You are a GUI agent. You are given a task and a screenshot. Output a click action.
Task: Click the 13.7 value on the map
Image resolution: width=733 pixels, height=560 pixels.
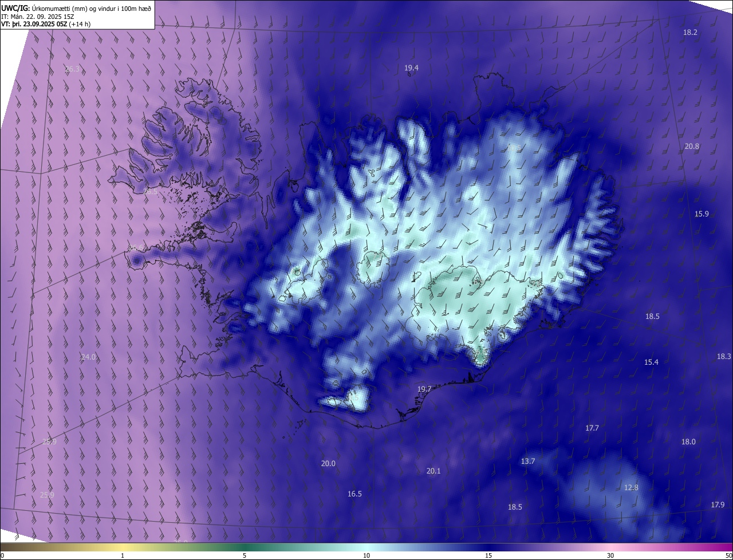click(527, 461)
